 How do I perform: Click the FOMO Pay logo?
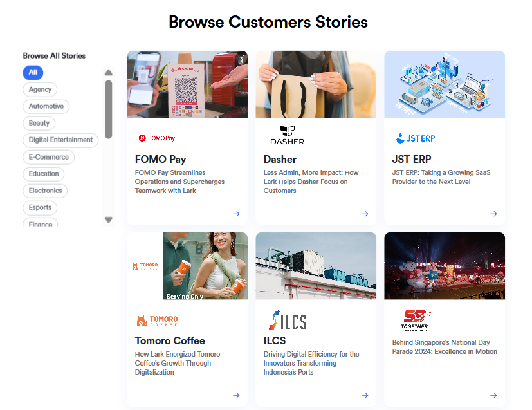coord(157,138)
